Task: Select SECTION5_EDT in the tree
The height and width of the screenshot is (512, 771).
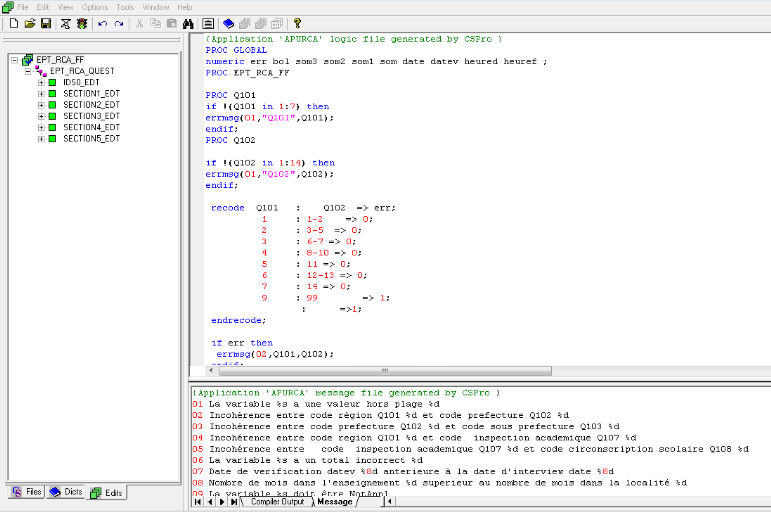Action: 91,138
